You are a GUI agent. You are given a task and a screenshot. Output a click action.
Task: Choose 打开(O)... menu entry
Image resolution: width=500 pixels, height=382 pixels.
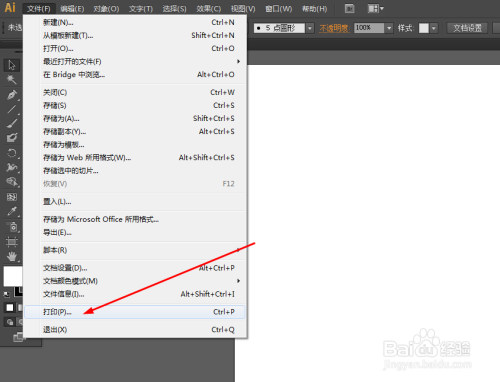[x=135, y=48]
